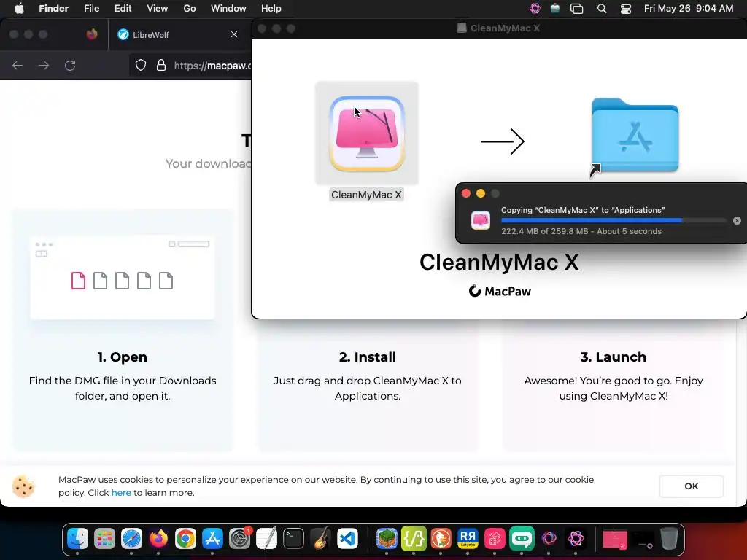The image size is (747, 560).
Task: Go back in the browser
Action: (18, 65)
